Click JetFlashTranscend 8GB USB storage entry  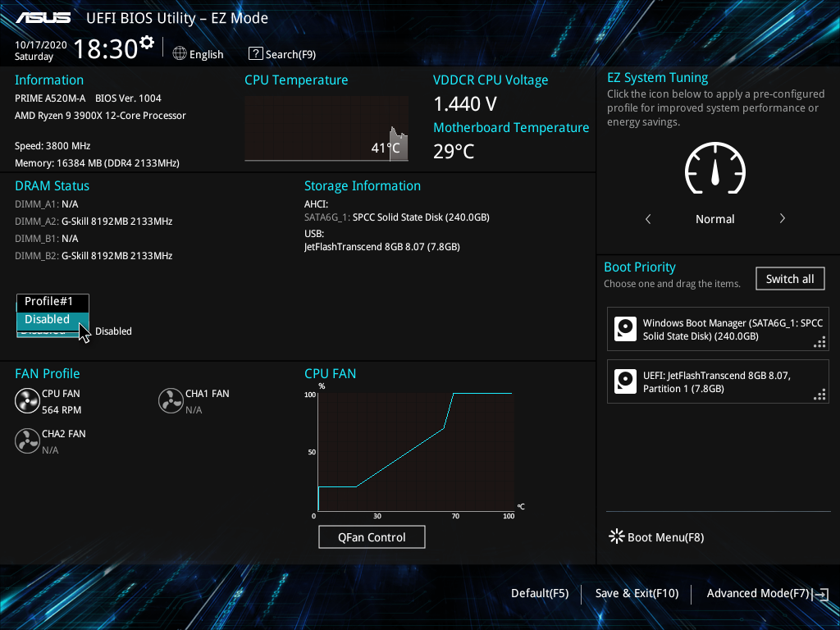[x=382, y=247]
